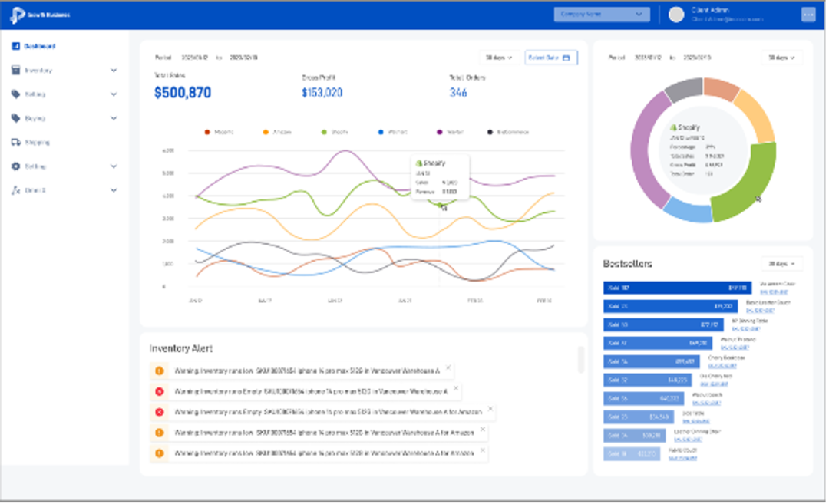The width and height of the screenshot is (829, 504).
Task: Click the Shipping truck icon
Action: tap(16, 142)
